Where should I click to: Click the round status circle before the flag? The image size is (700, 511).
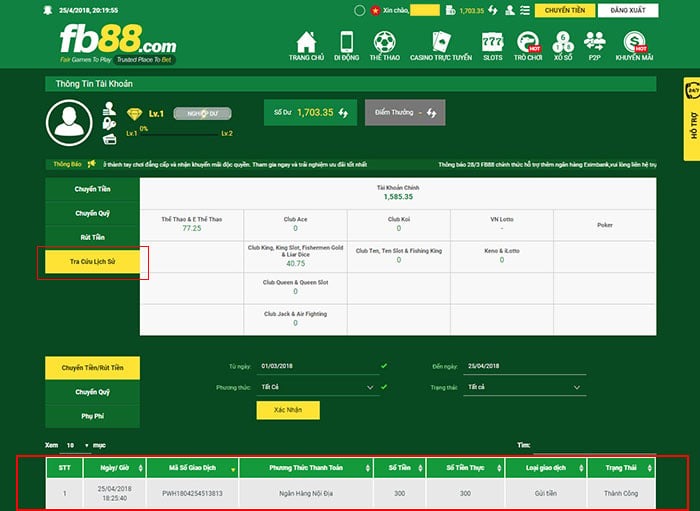click(359, 10)
